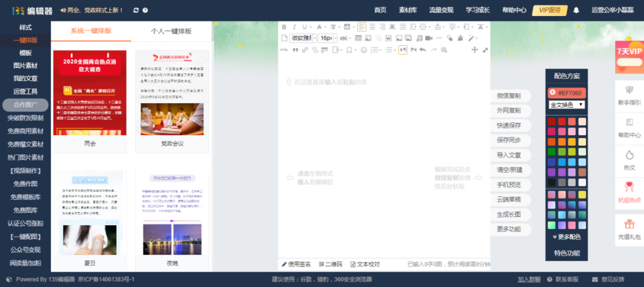This screenshot has height=287, width=644.
Task: Click the insert video icon
Action: click(429, 38)
